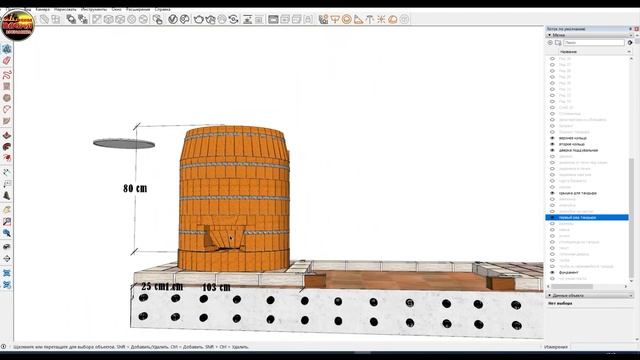Select the four-arrow Move tool
Screen dimensions: 640x360
7,259
